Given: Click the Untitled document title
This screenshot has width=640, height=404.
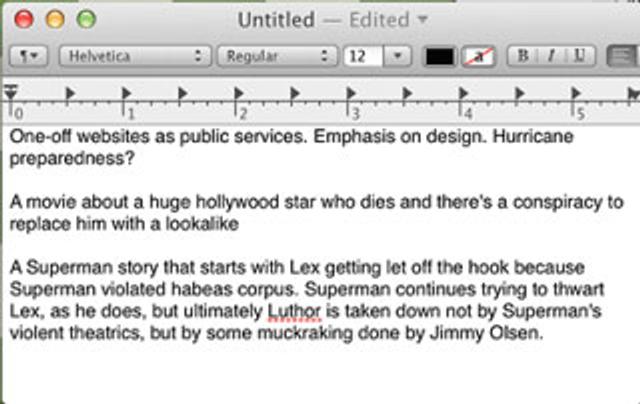Looking at the screenshot, I should click(x=276, y=20).
